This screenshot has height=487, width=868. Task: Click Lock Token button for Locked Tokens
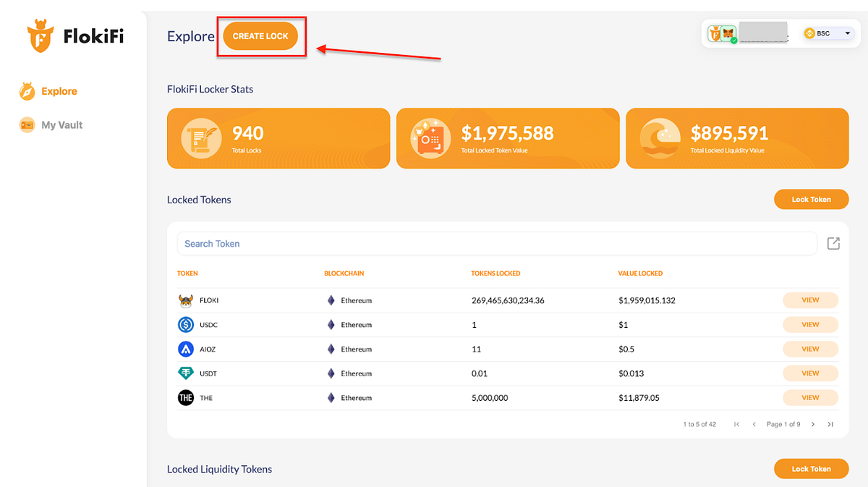pos(811,200)
